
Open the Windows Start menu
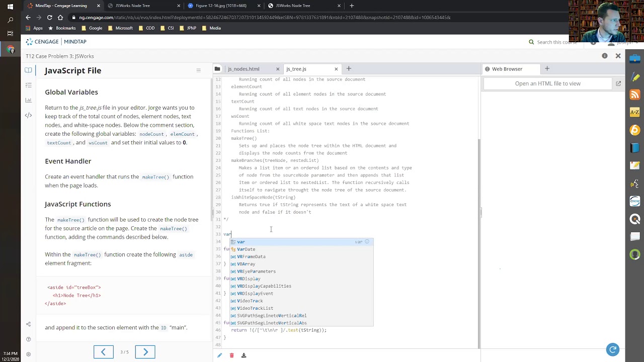coord(10,6)
